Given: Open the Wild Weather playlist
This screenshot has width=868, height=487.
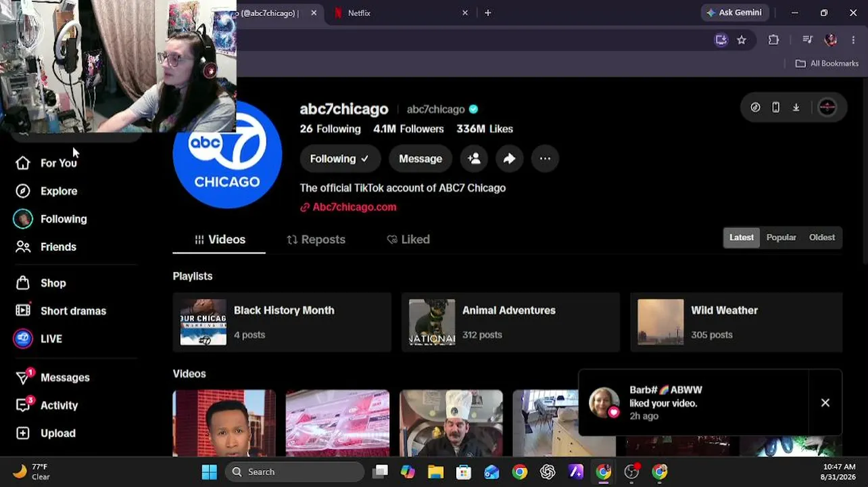Looking at the screenshot, I should [x=736, y=322].
